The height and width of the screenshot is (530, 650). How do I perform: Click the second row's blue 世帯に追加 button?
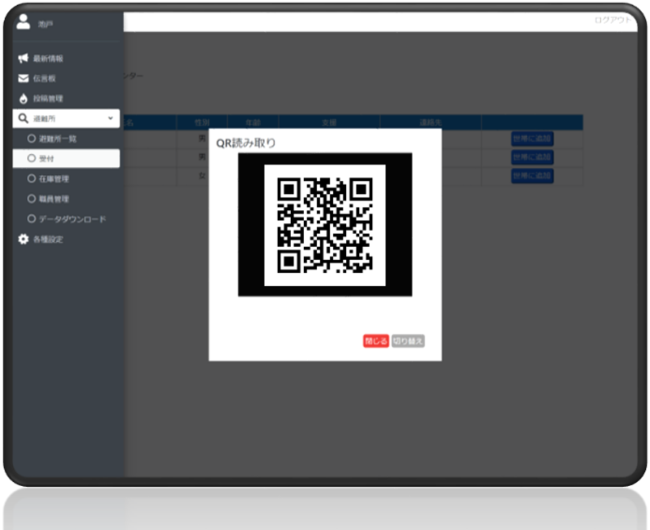[x=532, y=157]
